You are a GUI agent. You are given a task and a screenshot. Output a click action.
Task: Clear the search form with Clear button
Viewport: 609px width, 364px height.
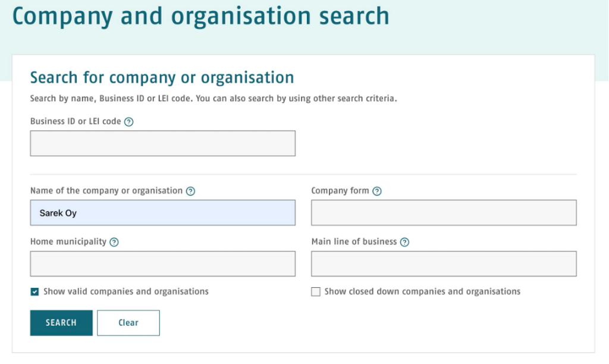[x=128, y=323]
